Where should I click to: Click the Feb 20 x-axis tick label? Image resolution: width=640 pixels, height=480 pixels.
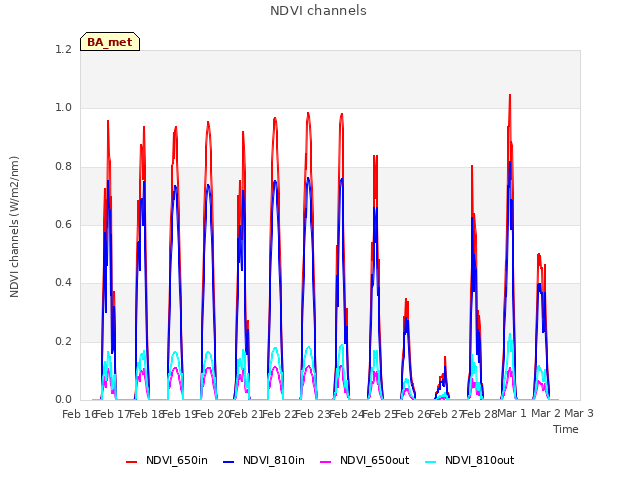coord(213,414)
